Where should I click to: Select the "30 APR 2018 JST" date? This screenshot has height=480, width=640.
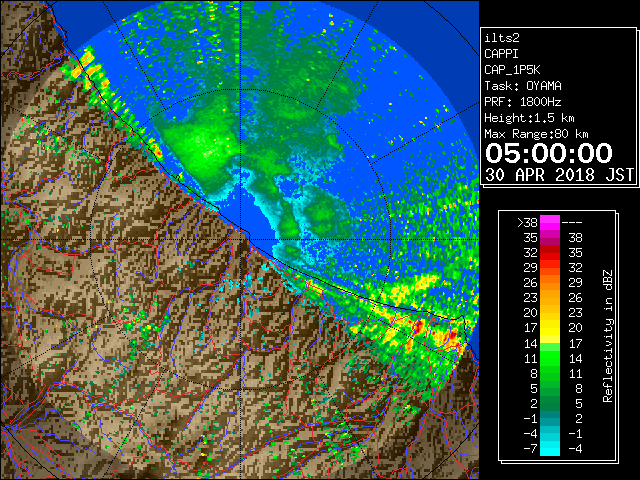560,175
